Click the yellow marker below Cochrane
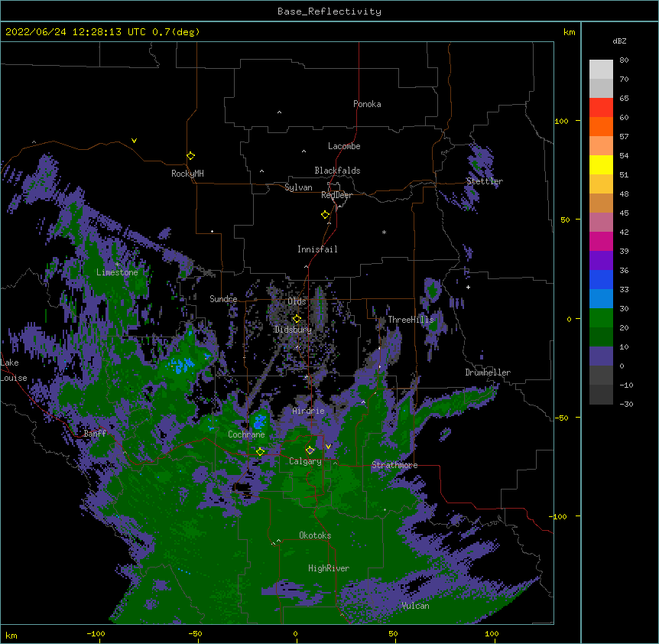The height and width of the screenshot is (644, 659). [x=260, y=452]
